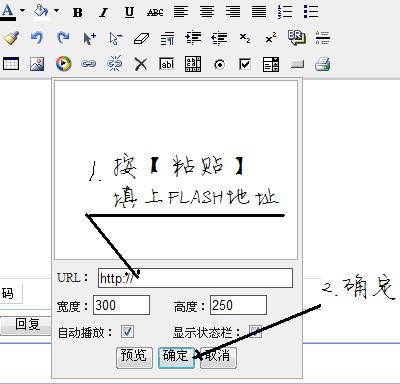
Task: Insert text field (abl icon)
Action: (x=167, y=64)
